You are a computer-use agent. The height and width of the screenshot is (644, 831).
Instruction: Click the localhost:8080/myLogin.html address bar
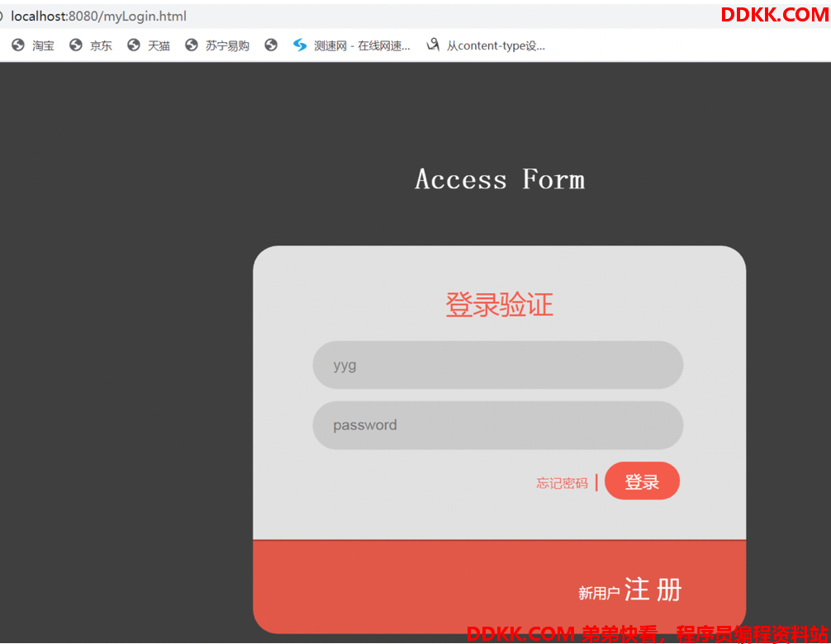98,16
